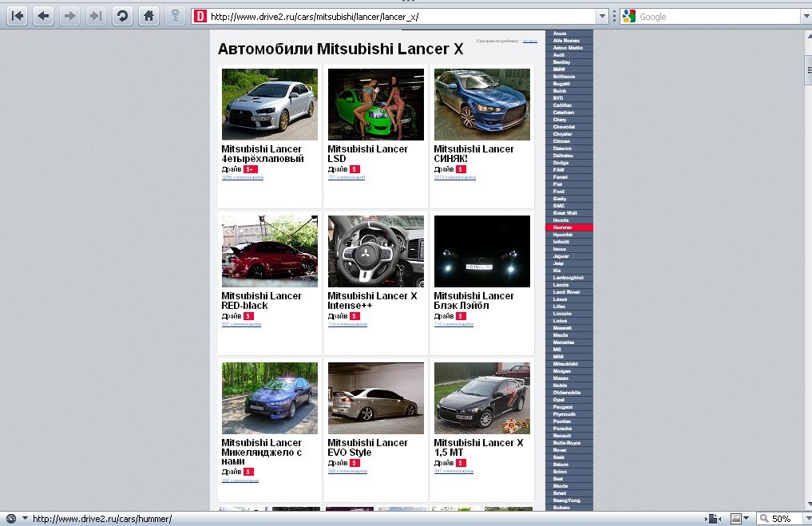Open the Mitsubishi Lancer Блэк Лэйбл title link
The height and width of the screenshot is (526, 812).
tap(473, 301)
